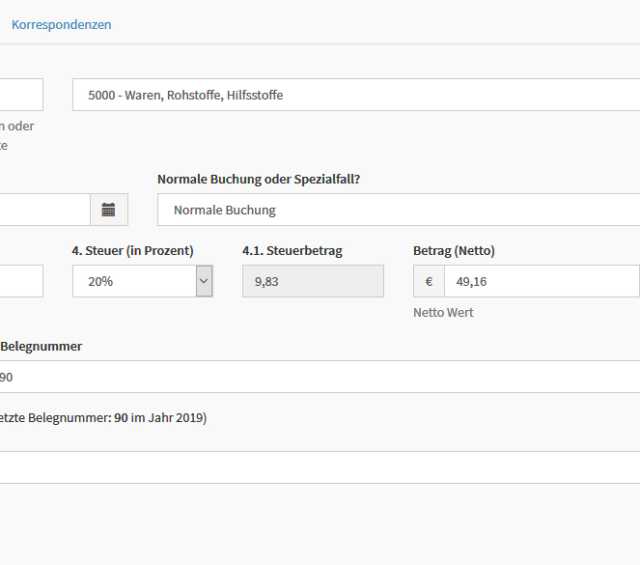Click the calendar date picker icon
The image size is (640, 565).
pyautogui.click(x=109, y=210)
